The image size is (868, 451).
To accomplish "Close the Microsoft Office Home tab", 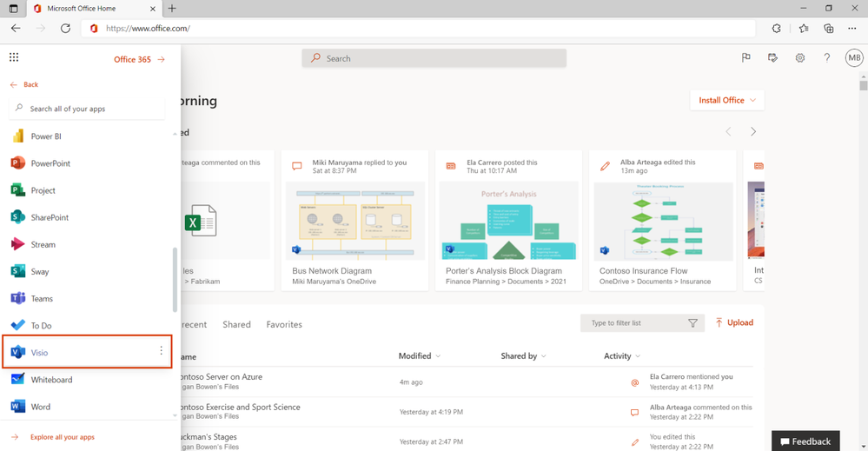I will tap(153, 9).
